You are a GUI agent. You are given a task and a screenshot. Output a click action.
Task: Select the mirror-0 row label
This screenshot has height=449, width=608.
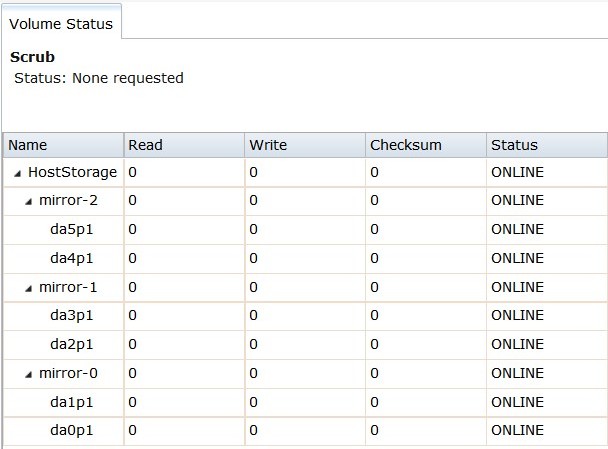(x=68, y=373)
